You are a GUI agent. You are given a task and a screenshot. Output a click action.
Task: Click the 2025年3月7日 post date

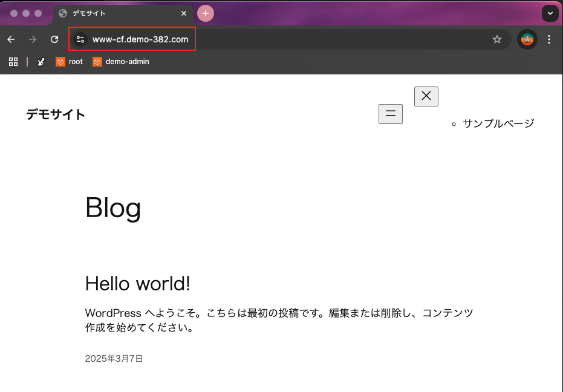coord(114,359)
